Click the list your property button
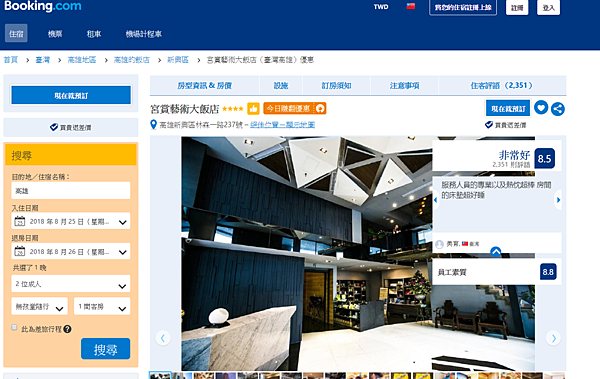Image resolution: width=600 pixels, height=379 pixels. click(x=463, y=7)
